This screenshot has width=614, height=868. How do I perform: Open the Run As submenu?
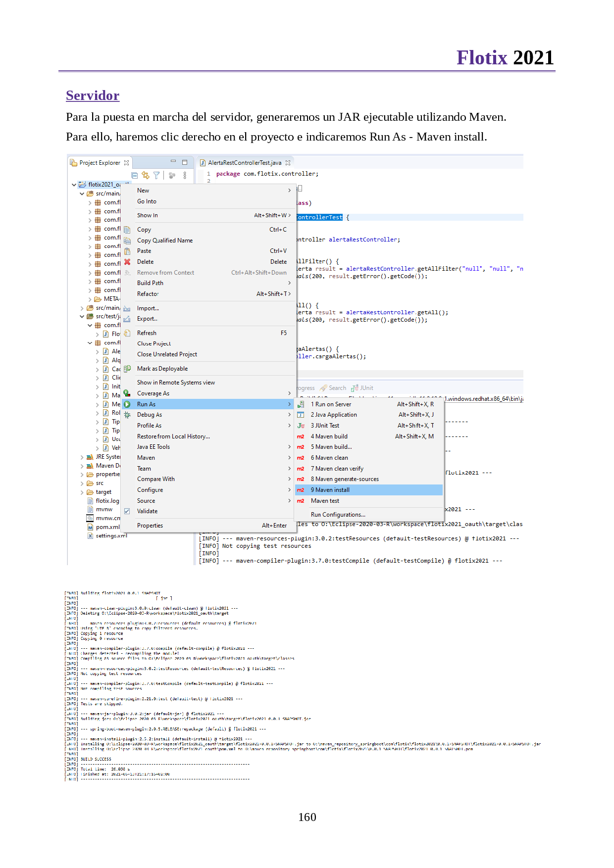[209, 404]
